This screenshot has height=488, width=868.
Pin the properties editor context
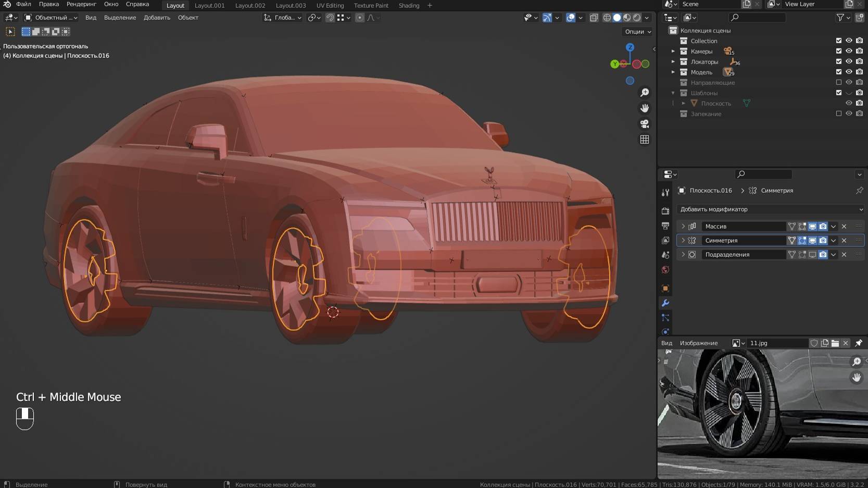pos(859,190)
